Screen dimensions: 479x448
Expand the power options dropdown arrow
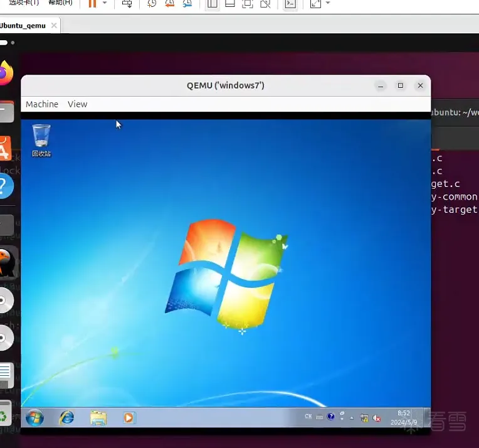(105, 3)
